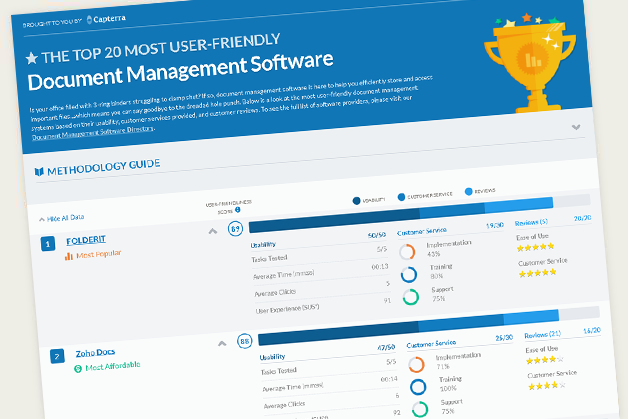Screen dimensions: 628x419
Task: Open the Methodology Guide book icon
Action: [39, 172]
